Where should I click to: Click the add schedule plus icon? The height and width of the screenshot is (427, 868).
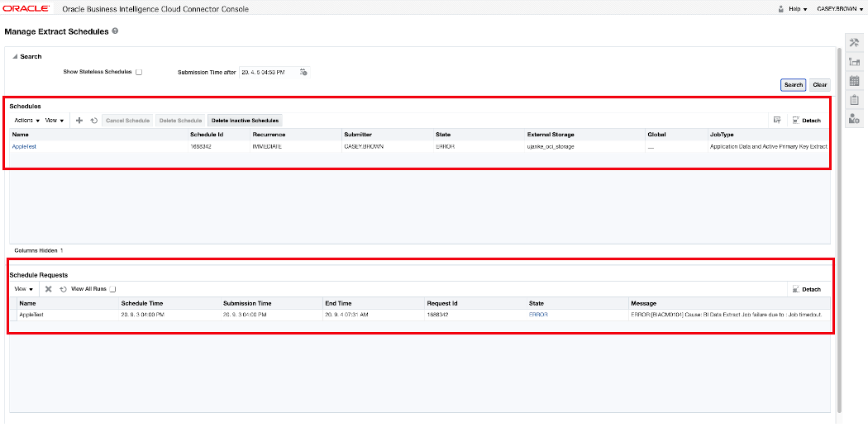79,121
